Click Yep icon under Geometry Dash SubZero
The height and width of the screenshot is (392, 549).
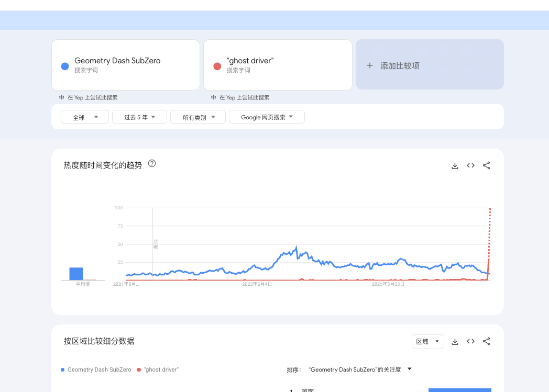click(x=62, y=97)
